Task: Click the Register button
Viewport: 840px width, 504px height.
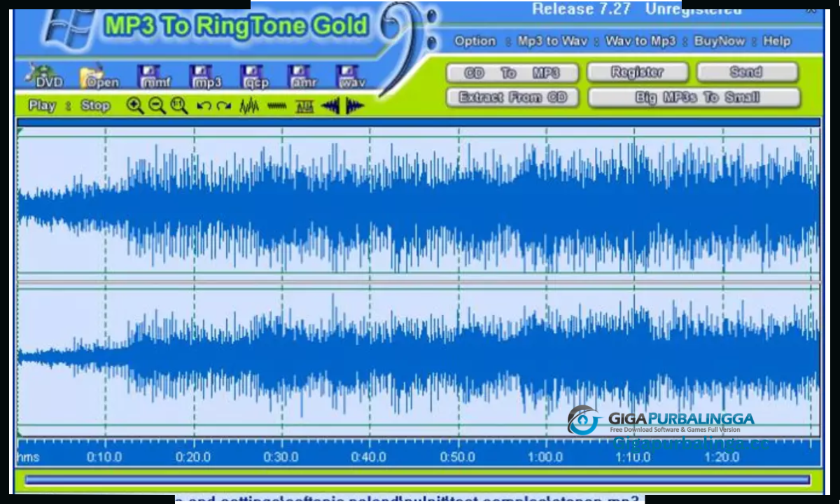Action: click(x=637, y=72)
